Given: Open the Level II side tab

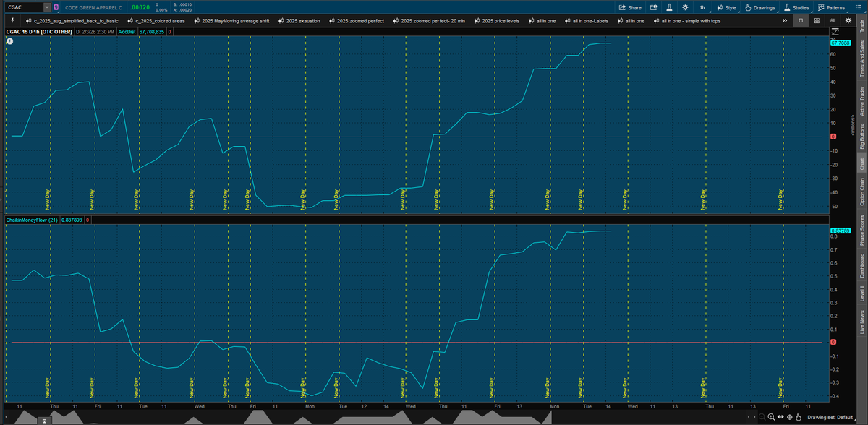Looking at the screenshot, I should coord(861,294).
